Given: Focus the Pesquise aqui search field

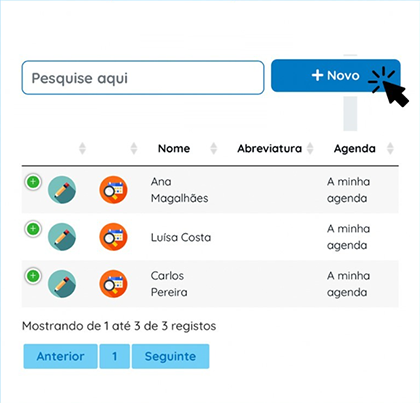Looking at the screenshot, I should click(x=143, y=78).
